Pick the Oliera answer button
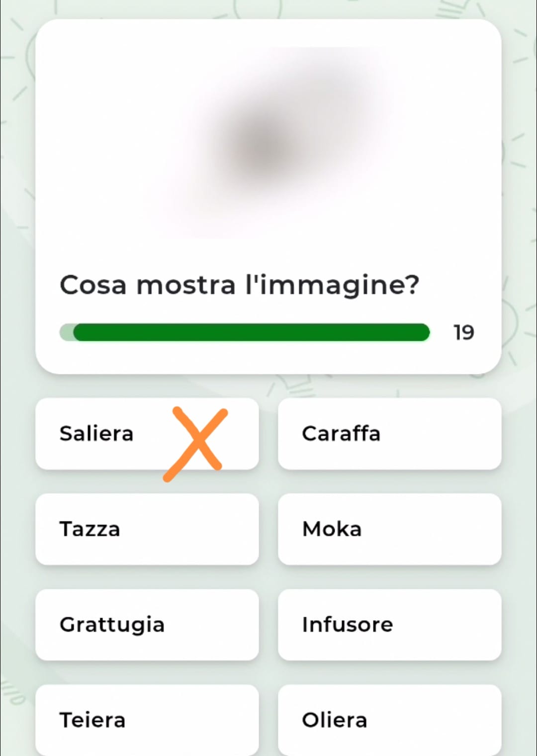Image resolution: width=537 pixels, height=756 pixels. click(389, 720)
